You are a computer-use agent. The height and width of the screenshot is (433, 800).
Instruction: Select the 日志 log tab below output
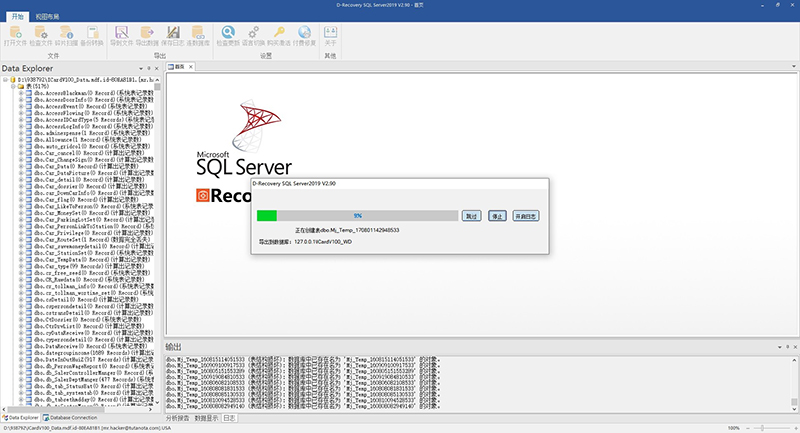tap(230, 418)
